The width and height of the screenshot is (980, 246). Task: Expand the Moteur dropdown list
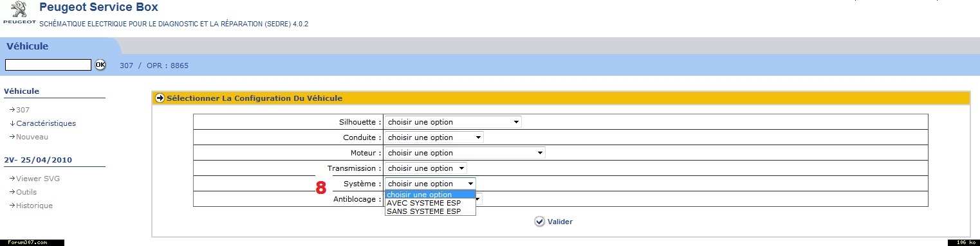pyautogui.click(x=465, y=153)
